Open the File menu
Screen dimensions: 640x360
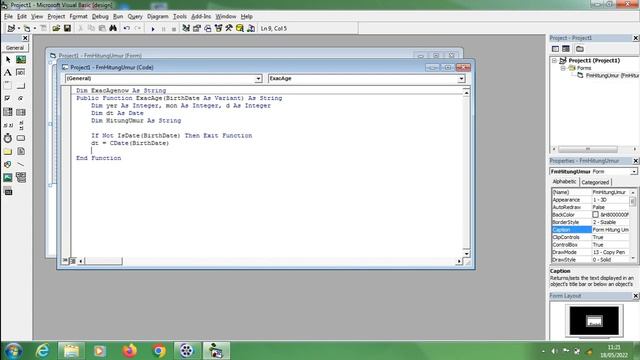tap(8, 16)
